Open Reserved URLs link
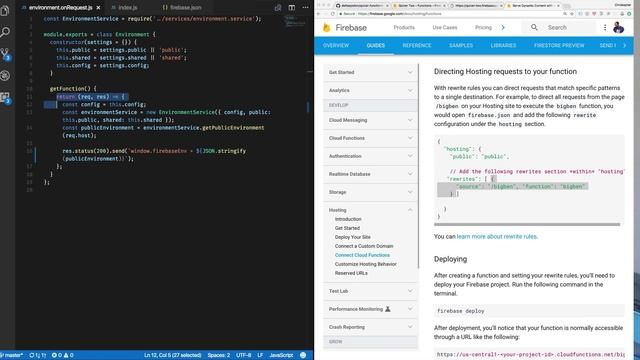Screen dimensions: 640x360 coord(351,273)
